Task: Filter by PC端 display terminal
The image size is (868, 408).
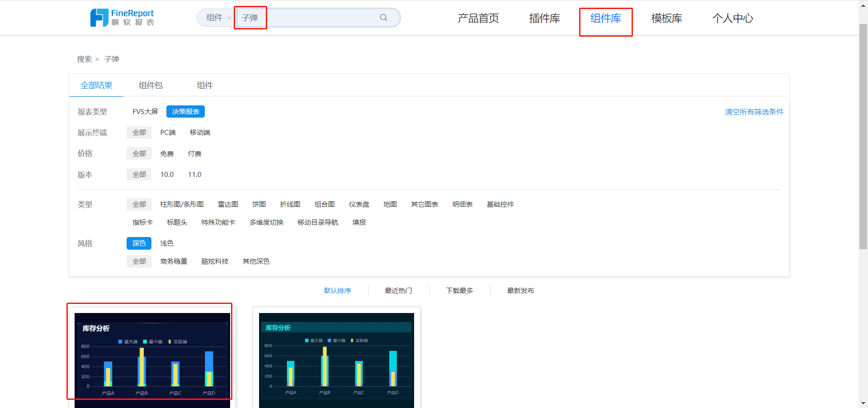Action: pos(168,133)
